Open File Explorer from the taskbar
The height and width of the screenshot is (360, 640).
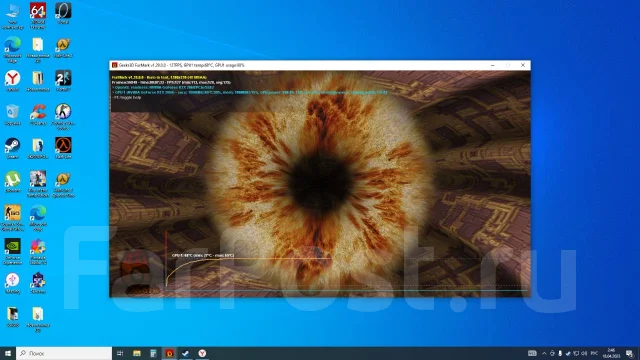137,353
